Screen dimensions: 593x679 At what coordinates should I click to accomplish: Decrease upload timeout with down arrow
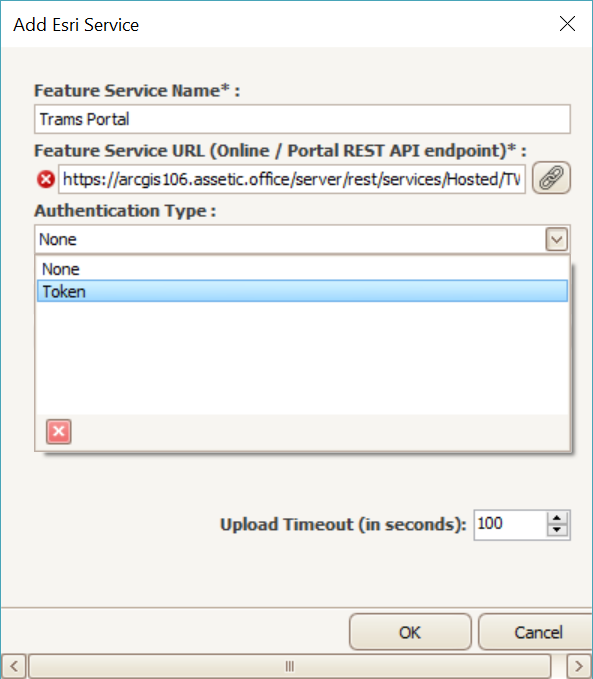coord(557,530)
